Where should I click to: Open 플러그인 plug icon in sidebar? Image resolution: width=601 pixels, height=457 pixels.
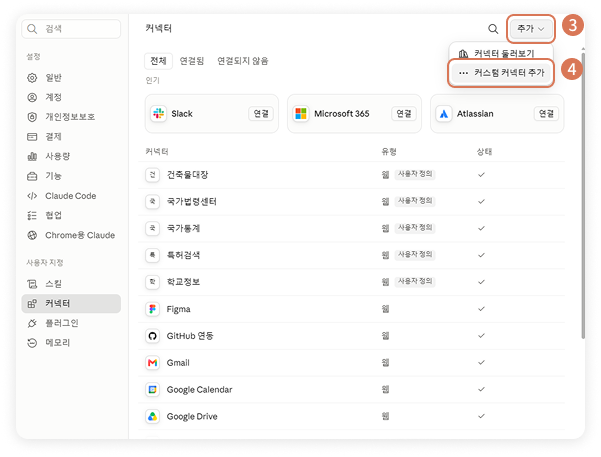[32, 323]
